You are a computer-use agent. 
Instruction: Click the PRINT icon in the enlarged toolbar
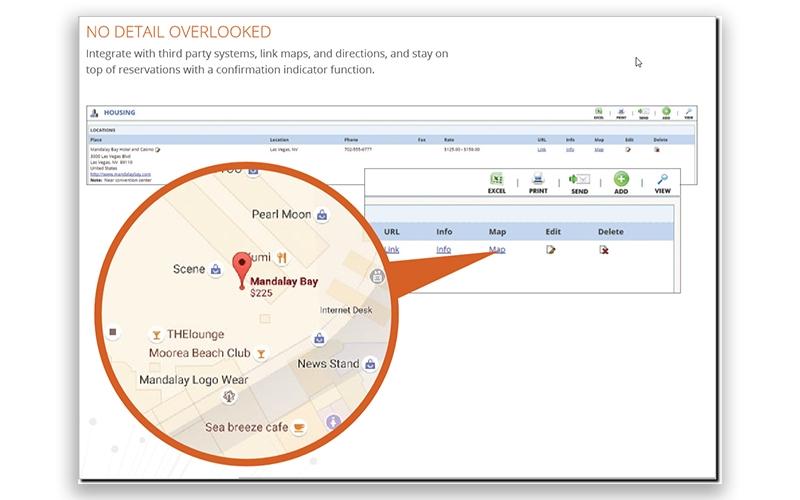tap(538, 179)
